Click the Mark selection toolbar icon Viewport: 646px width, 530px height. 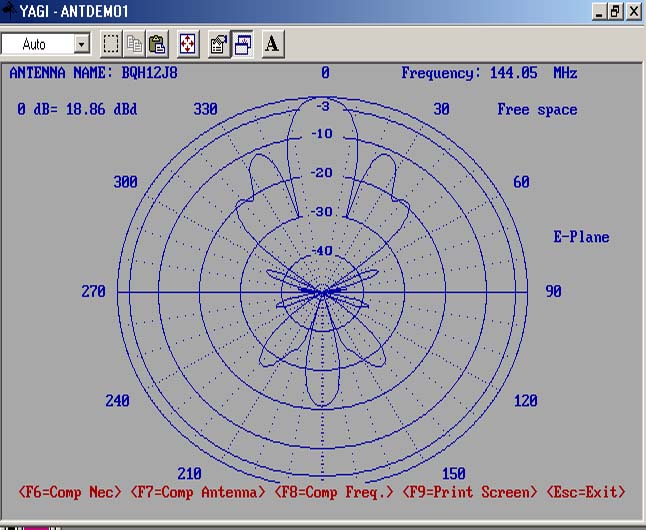(x=111, y=44)
